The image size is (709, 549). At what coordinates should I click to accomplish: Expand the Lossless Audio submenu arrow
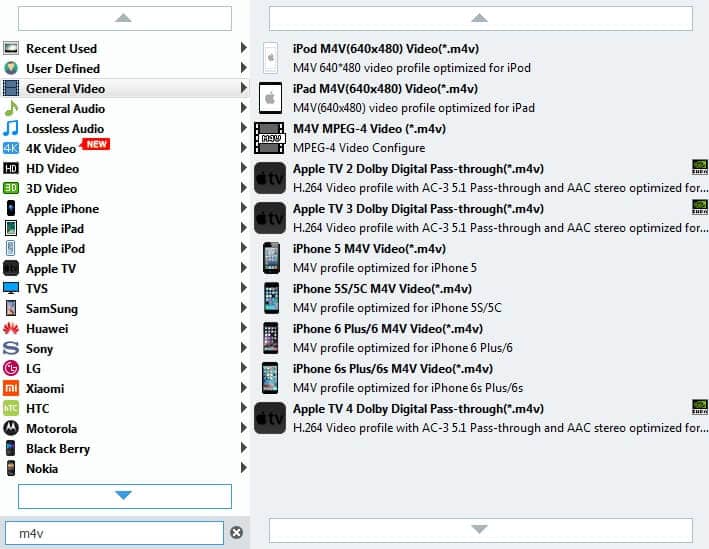tap(243, 128)
